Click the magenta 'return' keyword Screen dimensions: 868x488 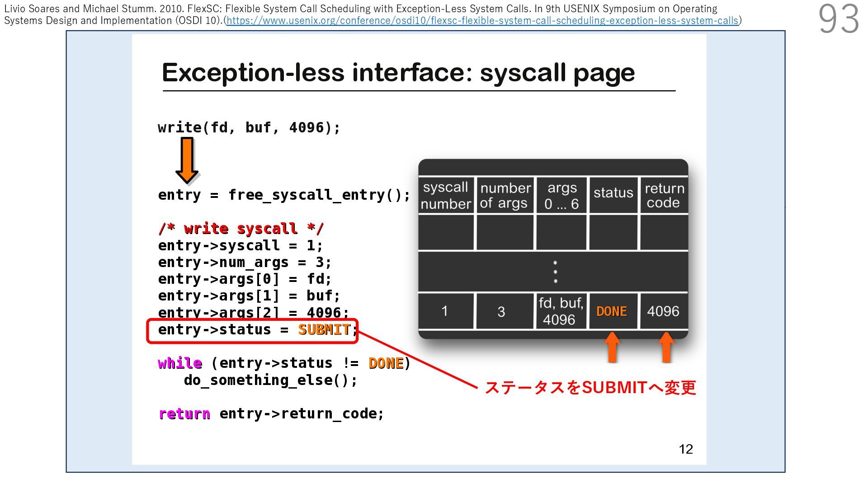click(x=184, y=414)
